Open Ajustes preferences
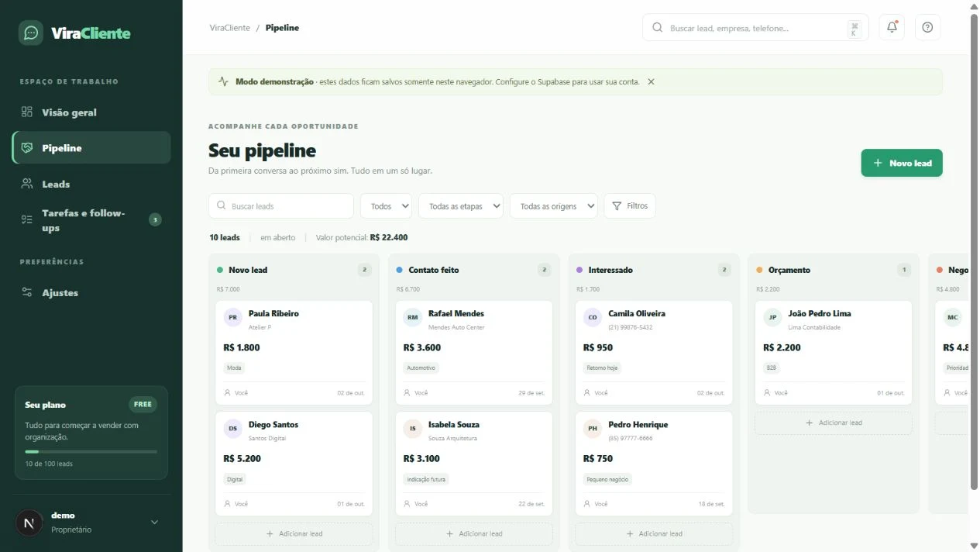Viewport: 980px width, 552px height. (x=91, y=292)
